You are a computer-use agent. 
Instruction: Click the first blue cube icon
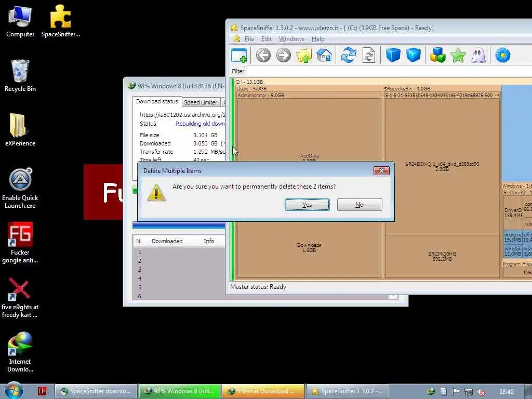pos(393,55)
